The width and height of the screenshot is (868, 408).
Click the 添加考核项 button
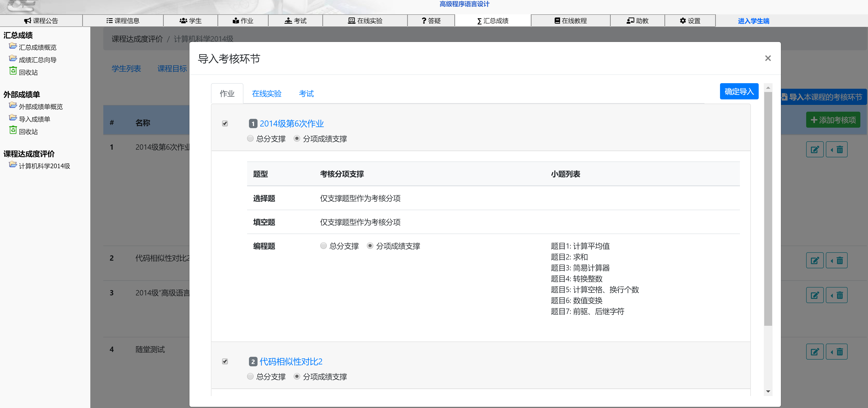pyautogui.click(x=833, y=120)
